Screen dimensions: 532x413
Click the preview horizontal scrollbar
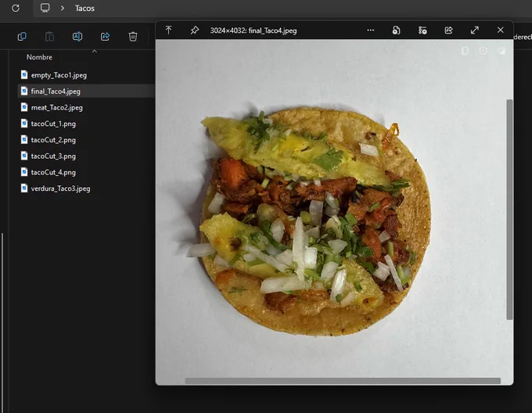tap(343, 381)
